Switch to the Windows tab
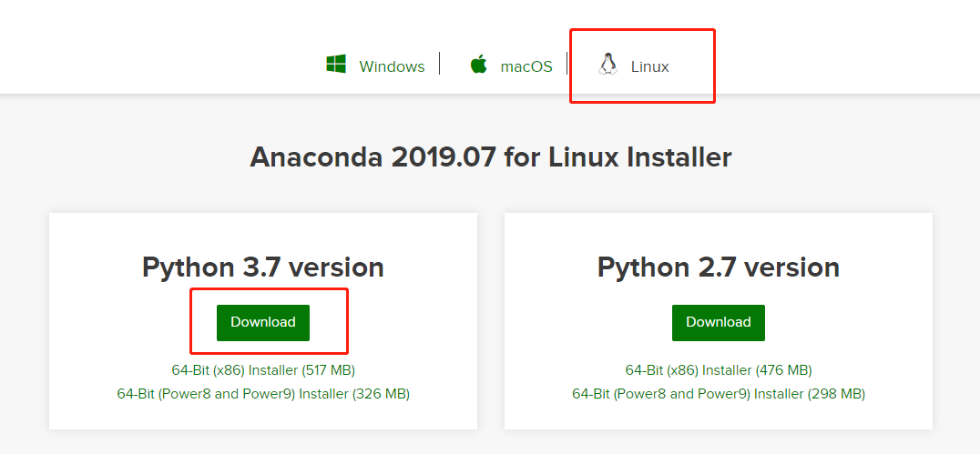This screenshot has height=454, width=980. (x=392, y=66)
